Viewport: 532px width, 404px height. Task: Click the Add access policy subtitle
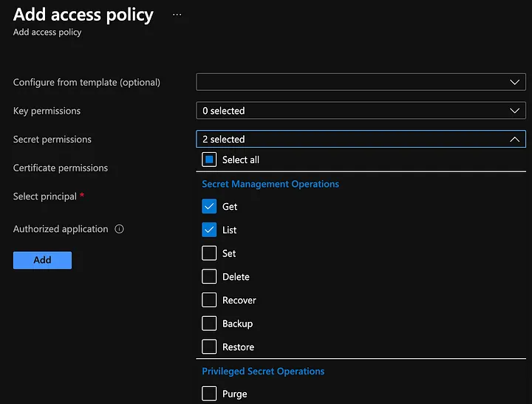pos(47,32)
